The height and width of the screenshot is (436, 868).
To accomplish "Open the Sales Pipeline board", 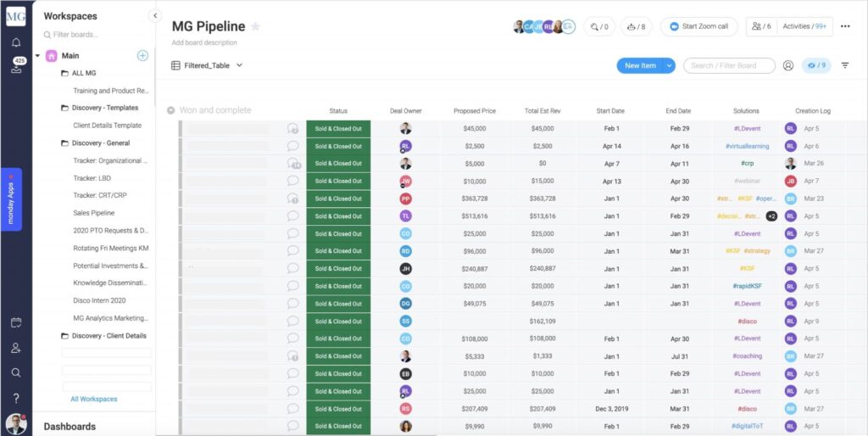I will pyautogui.click(x=93, y=213).
